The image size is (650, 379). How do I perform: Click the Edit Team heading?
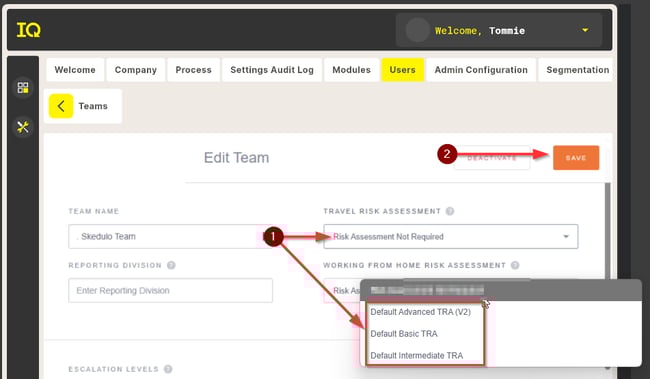pos(236,158)
